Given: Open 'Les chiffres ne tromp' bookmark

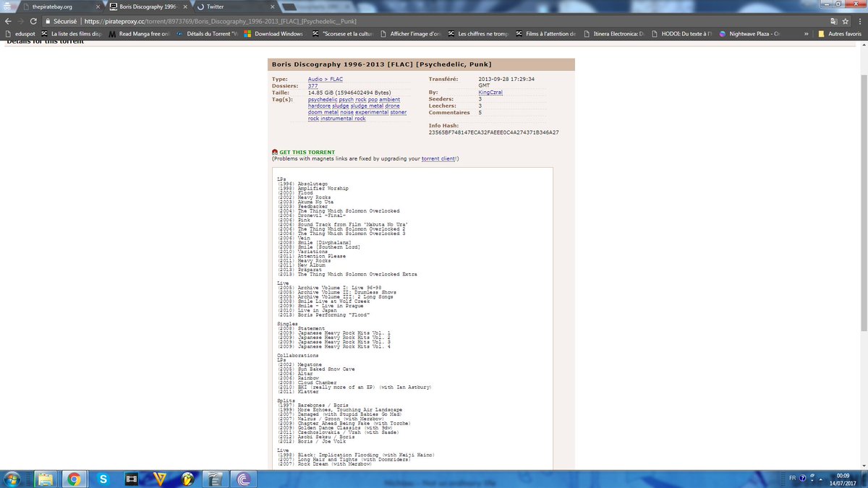Looking at the screenshot, I should pos(478,33).
